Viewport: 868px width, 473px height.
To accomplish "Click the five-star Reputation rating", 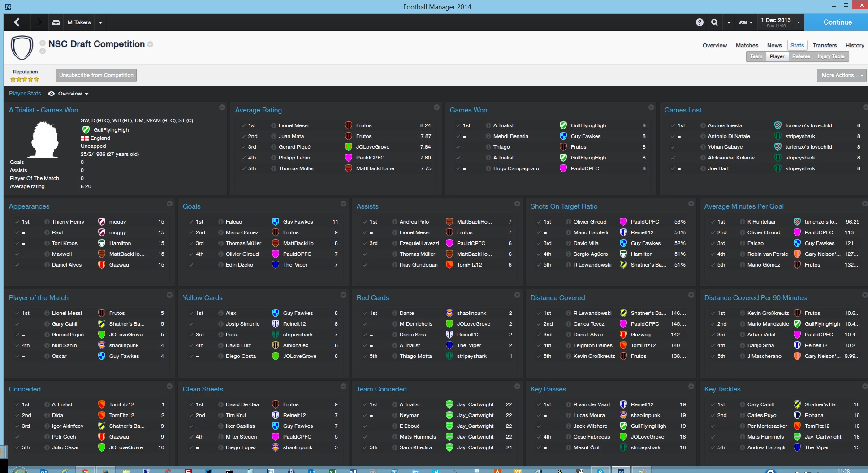I will (x=25, y=79).
